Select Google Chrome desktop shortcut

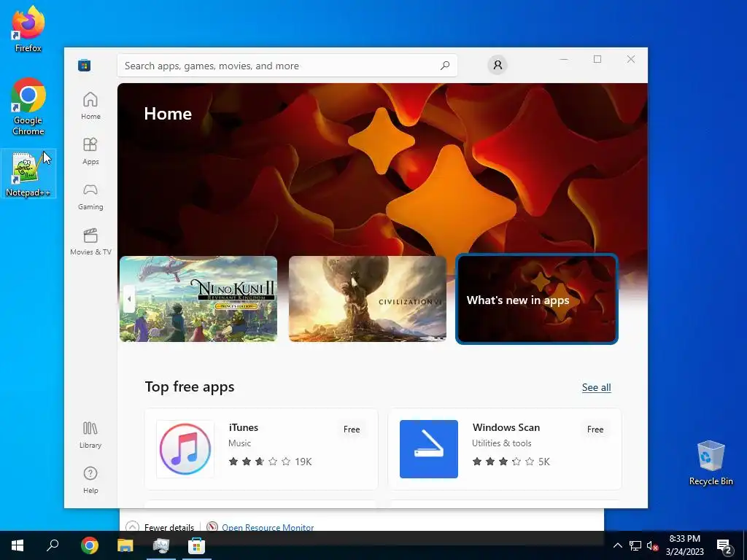[28, 106]
